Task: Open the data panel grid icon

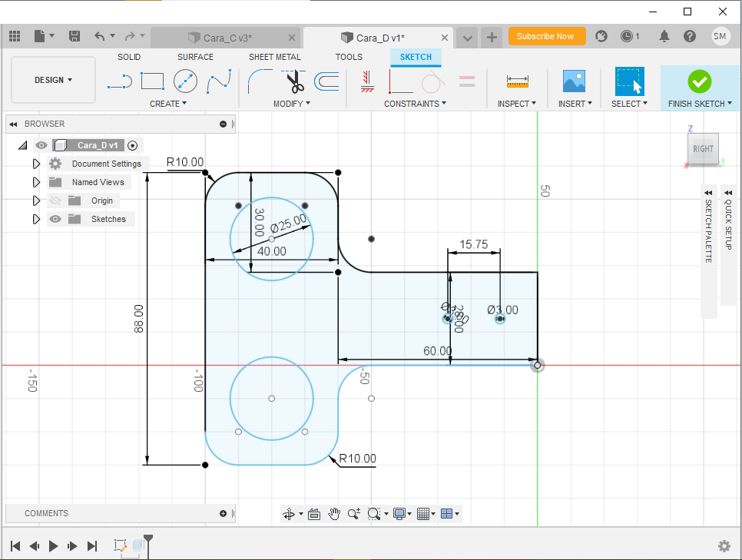Action: pos(15,36)
